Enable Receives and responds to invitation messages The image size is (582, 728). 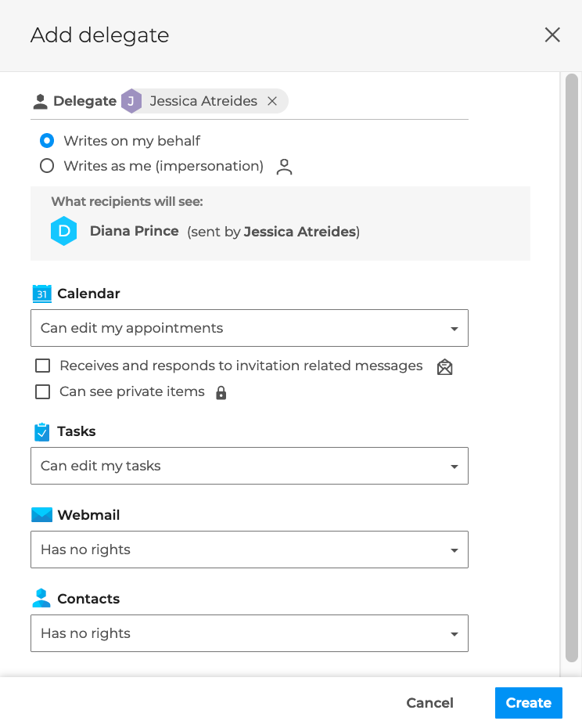pyautogui.click(x=43, y=366)
